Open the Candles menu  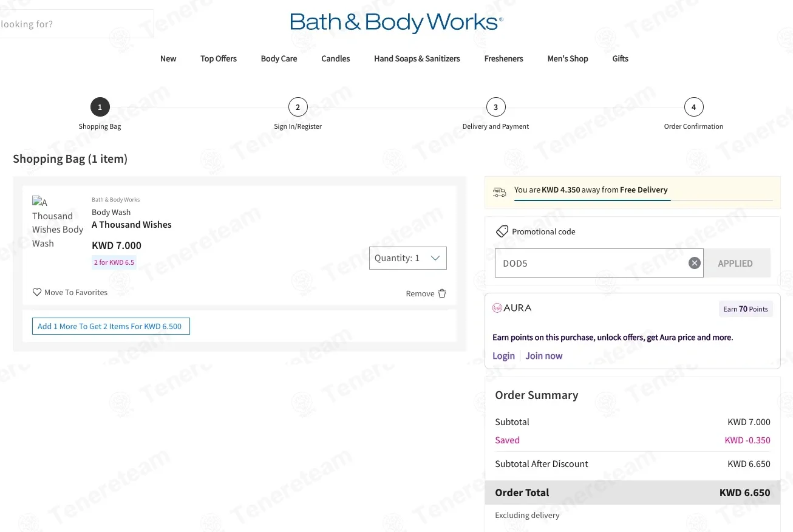[x=336, y=59]
